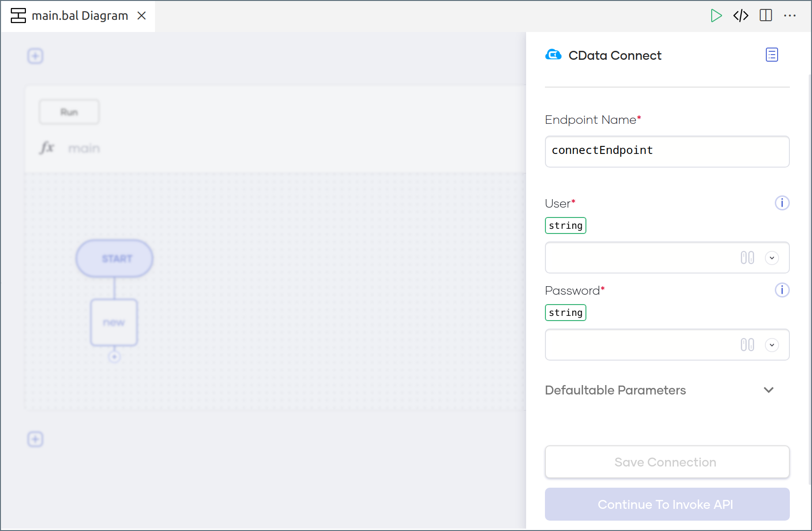Click the 'Endpoint Name' field label

click(593, 120)
